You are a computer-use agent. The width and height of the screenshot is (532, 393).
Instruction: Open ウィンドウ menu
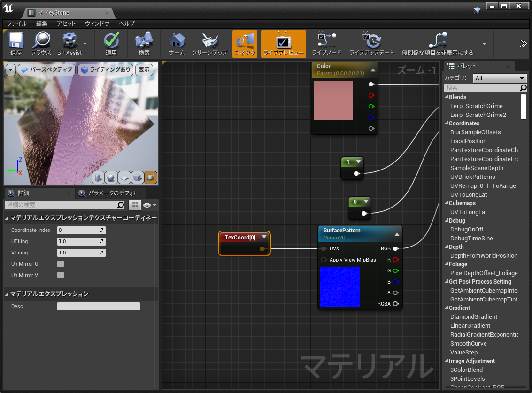pyautogui.click(x=97, y=23)
